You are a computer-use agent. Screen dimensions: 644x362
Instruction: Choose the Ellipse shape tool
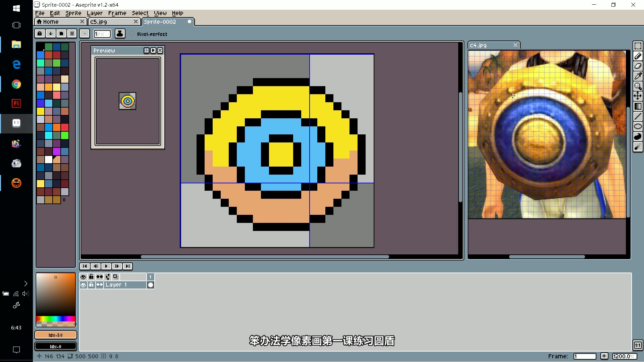pyautogui.click(x=638, y=126)
